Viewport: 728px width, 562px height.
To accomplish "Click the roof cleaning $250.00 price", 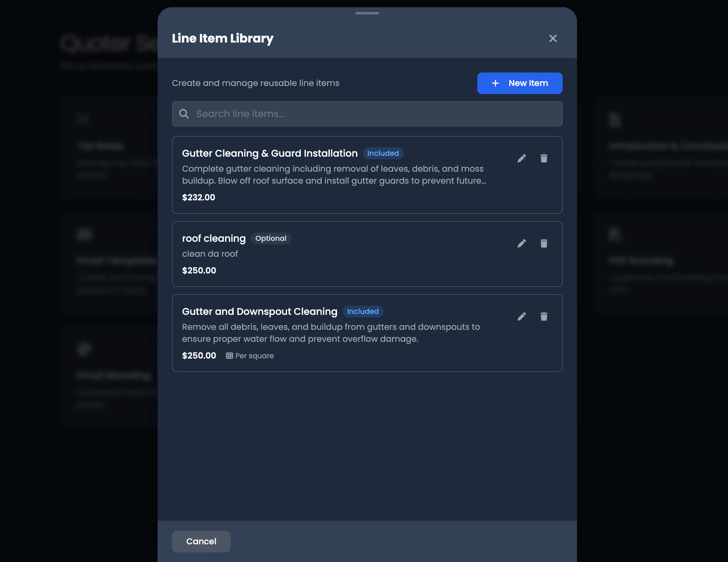I will pos(199,270).
